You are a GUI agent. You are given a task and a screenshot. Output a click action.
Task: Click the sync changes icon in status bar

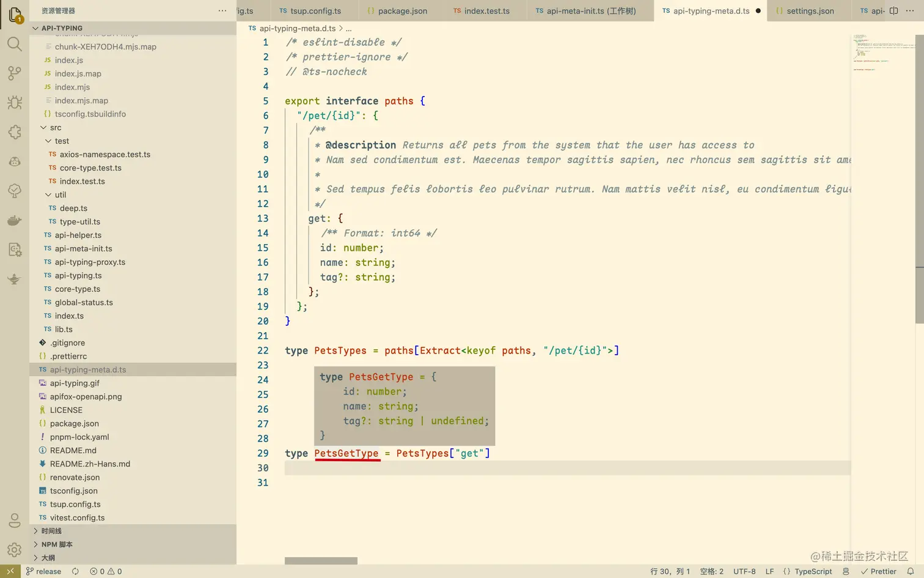click(75, 571)
